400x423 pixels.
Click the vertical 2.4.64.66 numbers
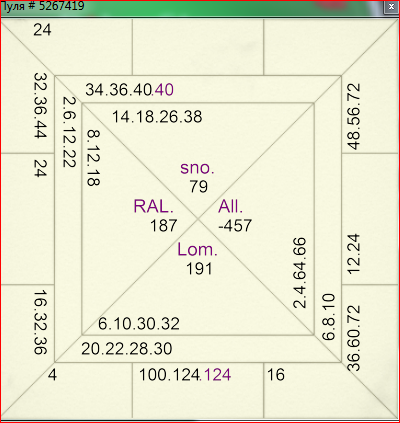coord(300,273)
